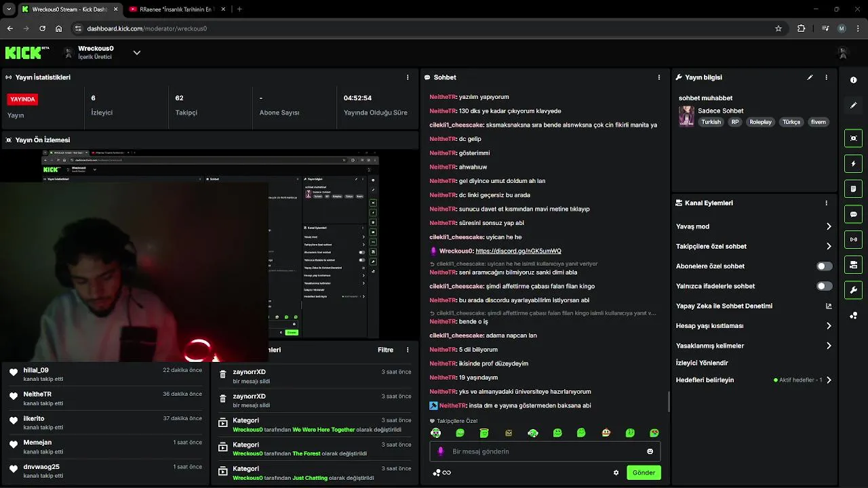Click the dnvwaog25 follower entry
This screenshot has width=868, height=488.
click(104, 471)
